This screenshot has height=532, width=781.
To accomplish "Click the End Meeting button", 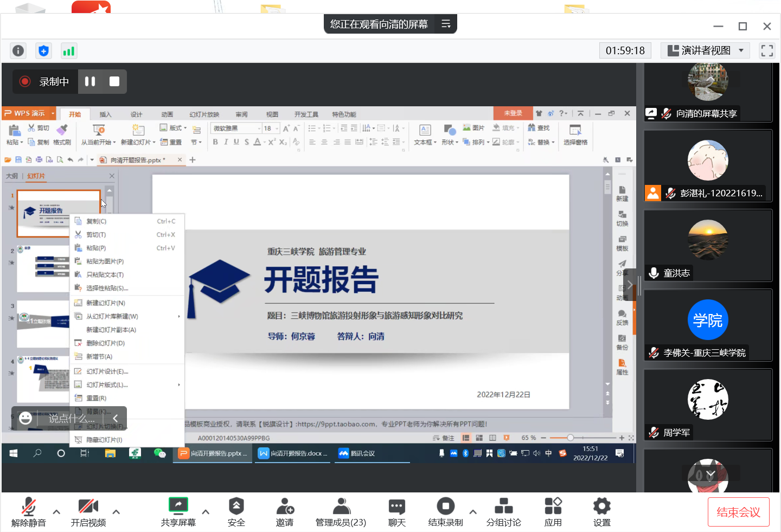I will (x=738, y=512).
